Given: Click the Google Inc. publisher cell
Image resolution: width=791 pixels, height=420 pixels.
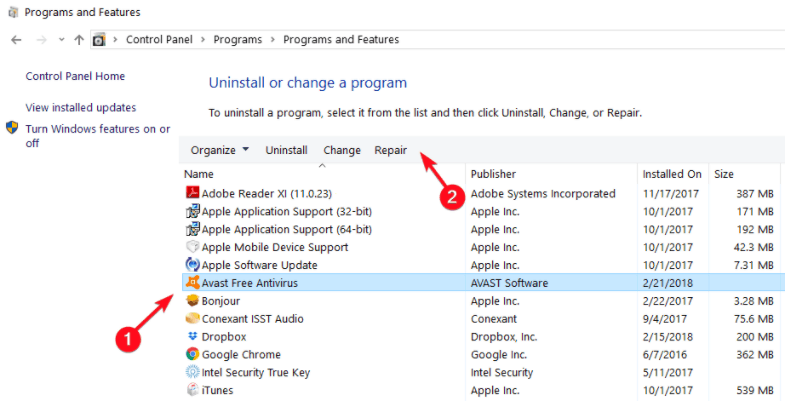Looking at the screenshot, I should point(498,354).
